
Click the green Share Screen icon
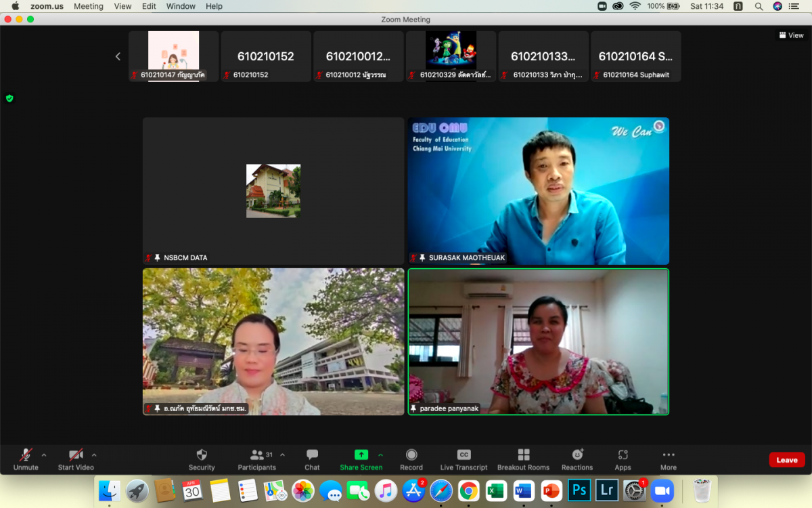pyautogui.click(x=361, y=454)
